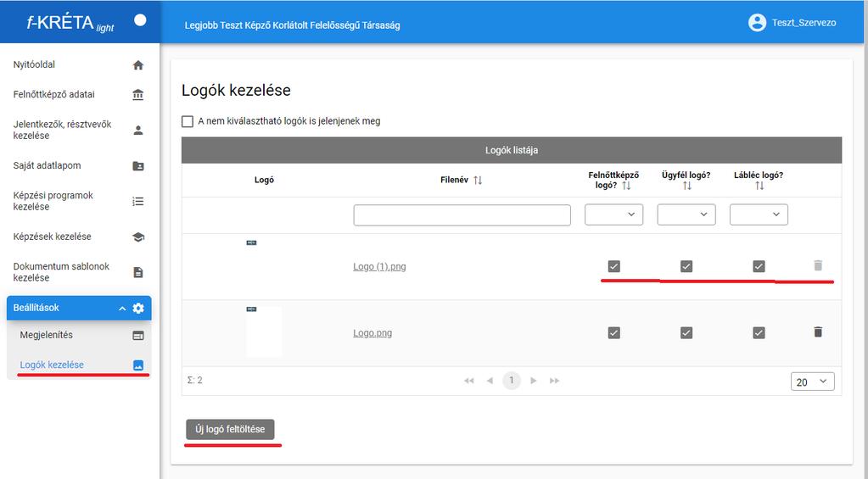Toggle Felnőttképző logó checkbox for Logo.png
The width and height of the screenshot is (868, 479).
(x=614, y=332)
